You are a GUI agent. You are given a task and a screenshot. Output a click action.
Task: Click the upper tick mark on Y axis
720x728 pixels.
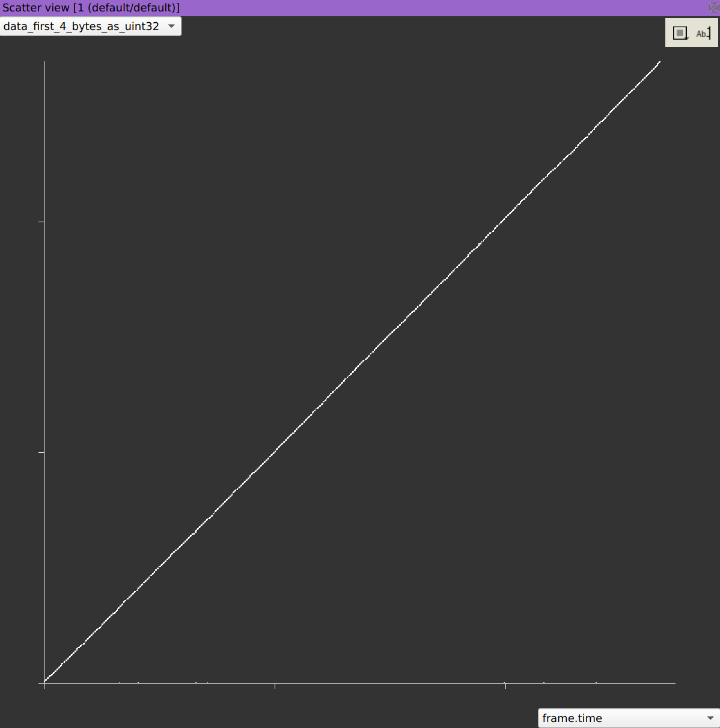[x=41, y=222]
